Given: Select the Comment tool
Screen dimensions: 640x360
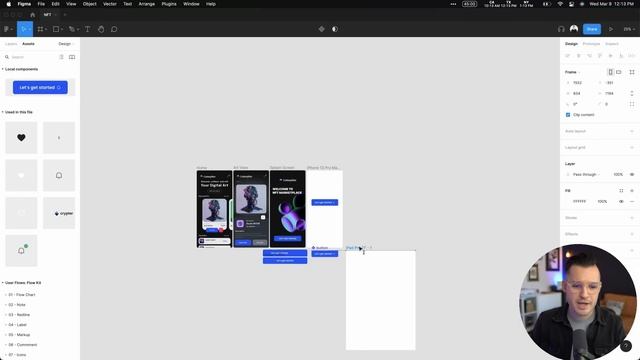Looking at the screenshot, I should pos(114,29).
